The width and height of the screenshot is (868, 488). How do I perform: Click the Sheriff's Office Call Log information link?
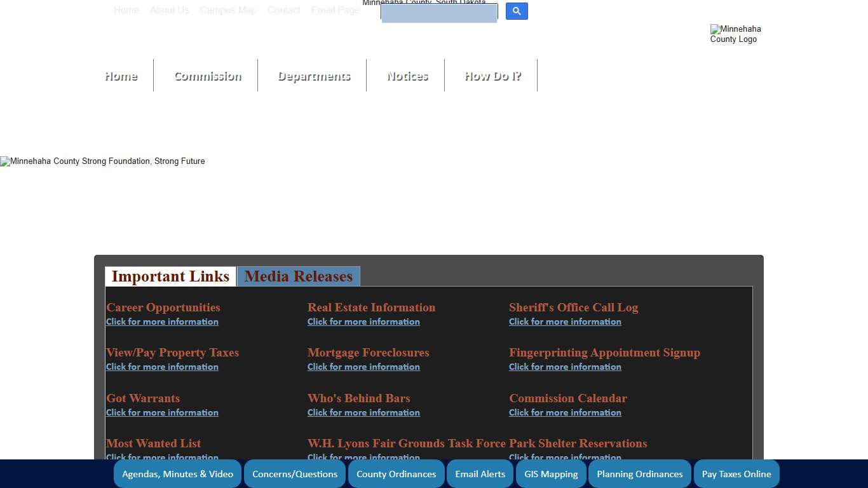coord(565,322)
